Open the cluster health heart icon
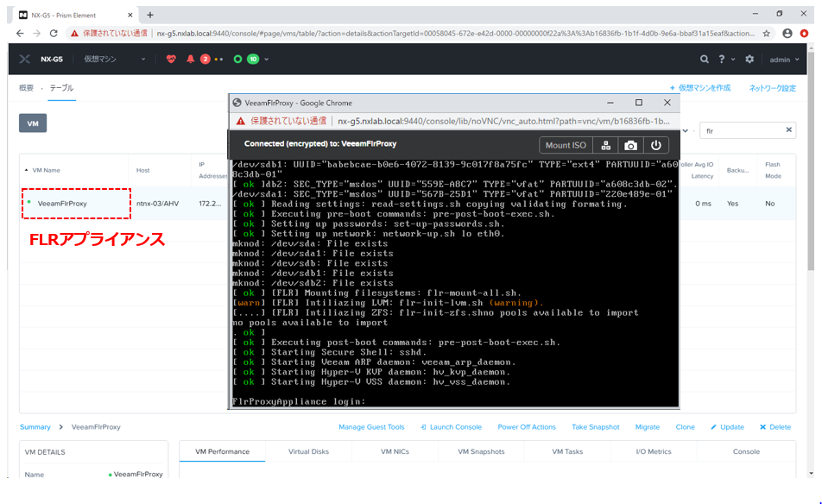 [171, 60]
